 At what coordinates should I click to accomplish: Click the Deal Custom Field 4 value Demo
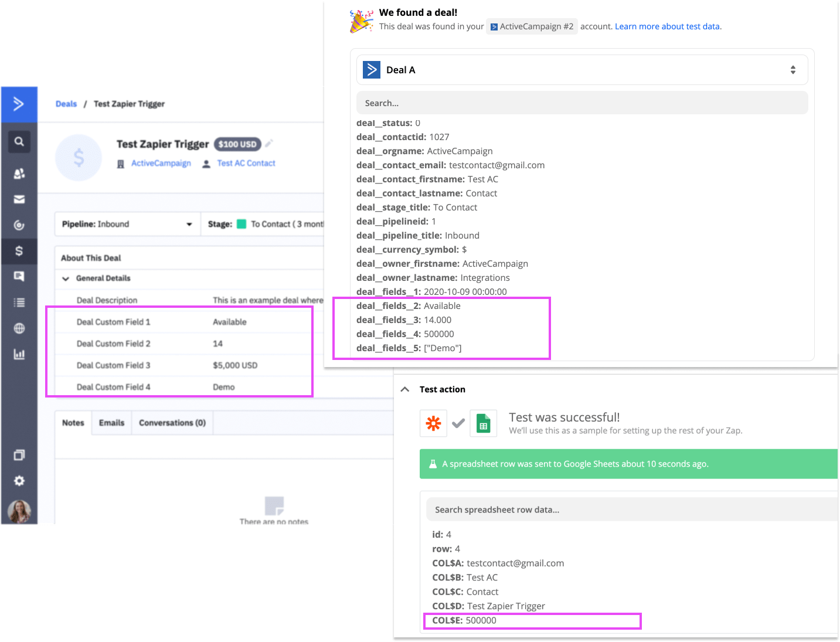coord(224,387)
